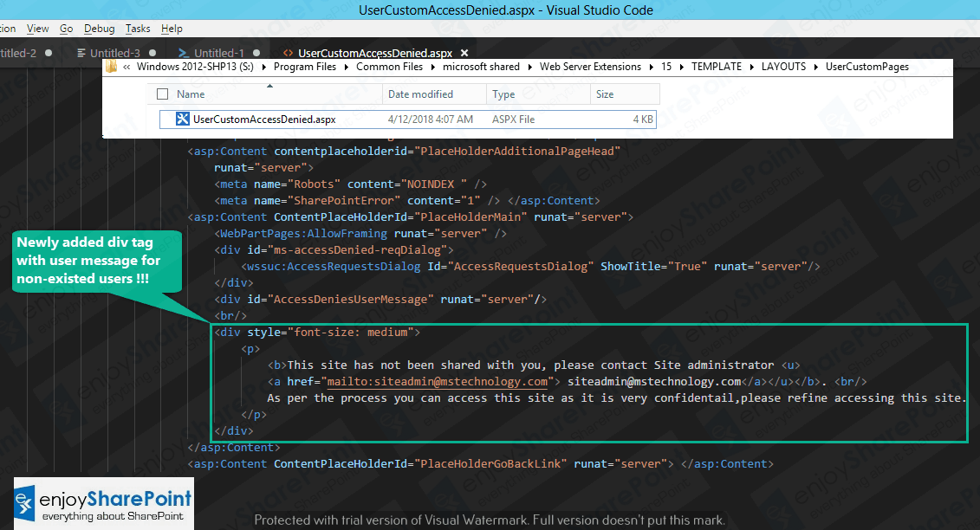
Task: Close the UserCustomAccessDenied.aspx tab
Action: pyautogui.click(x=464, y=53)
